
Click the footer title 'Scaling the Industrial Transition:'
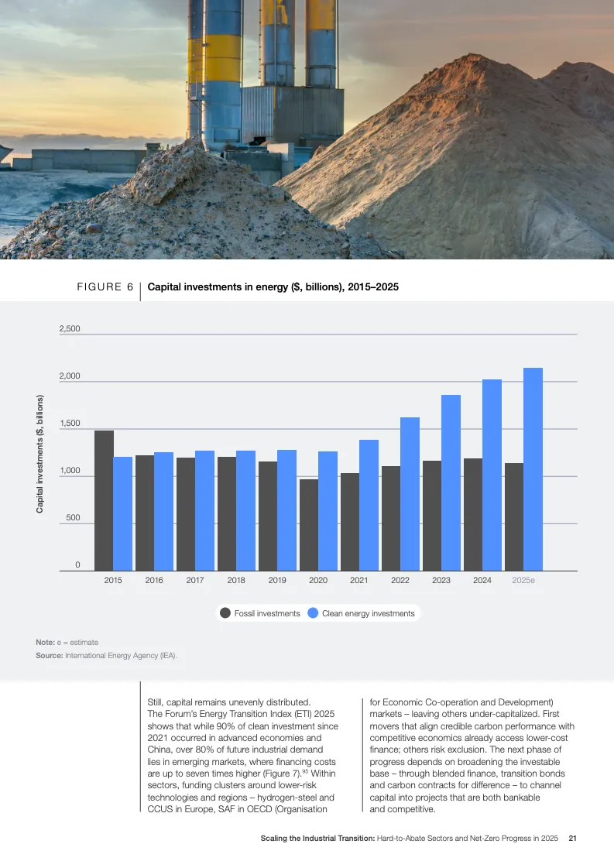click(317, 838)
